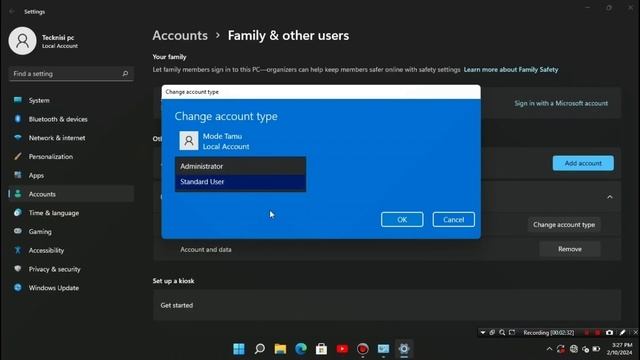Click recorder screenshot camera icon
Image resolution: width=640 pixels, height=360 pixels.
tap(609, 333)
